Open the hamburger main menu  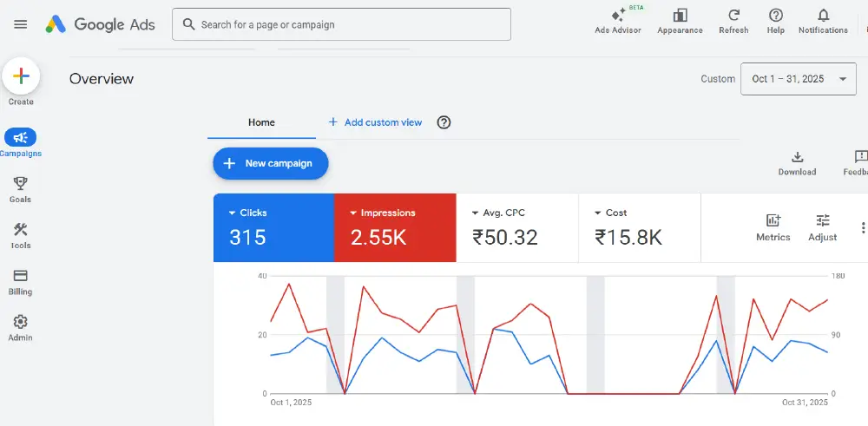click(21, 24)
